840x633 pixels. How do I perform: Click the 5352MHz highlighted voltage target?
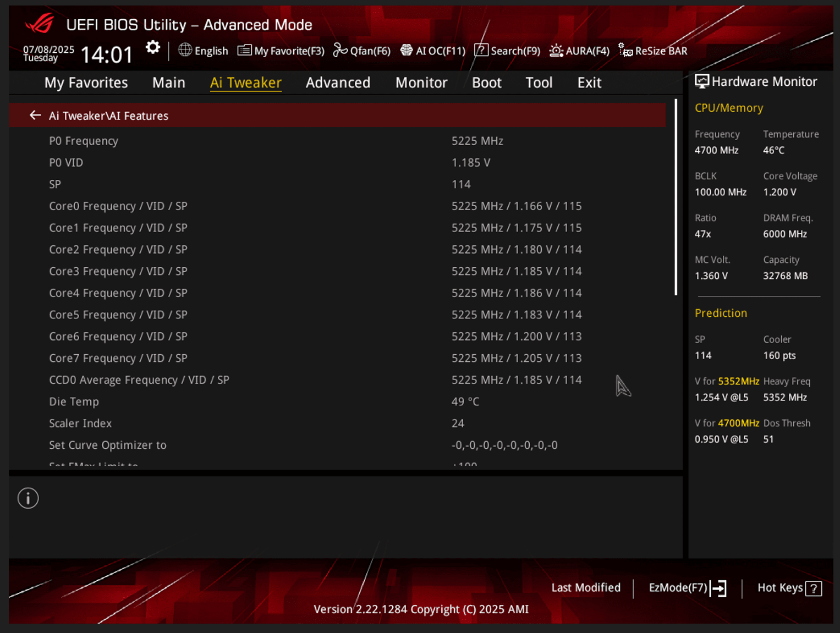[738, 381]
